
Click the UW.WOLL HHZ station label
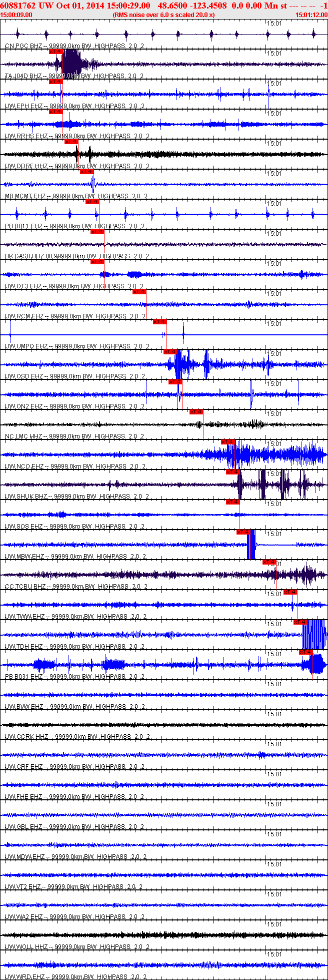point(76,947)
